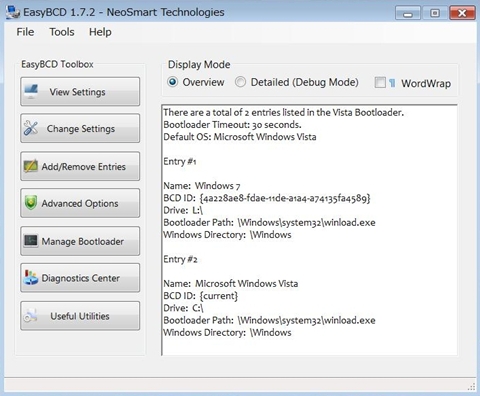Click the 'Bootloader Timeout: 30 seconds.' line
The image size is (480, 396).
[x=232, y=125]
